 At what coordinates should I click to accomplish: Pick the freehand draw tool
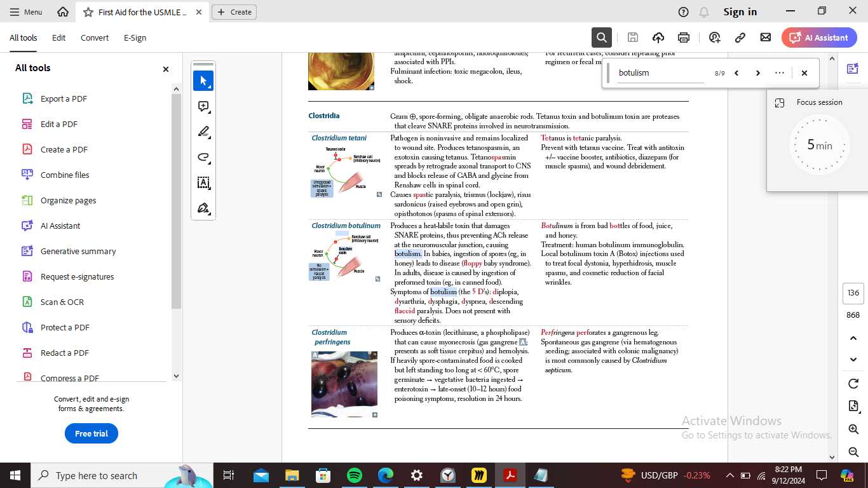(203, 157)
